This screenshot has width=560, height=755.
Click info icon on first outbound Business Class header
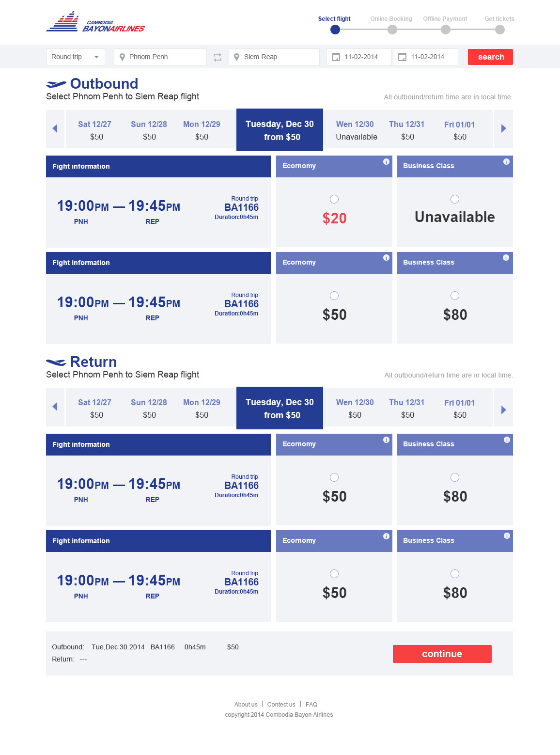click(x=506, y=162)
